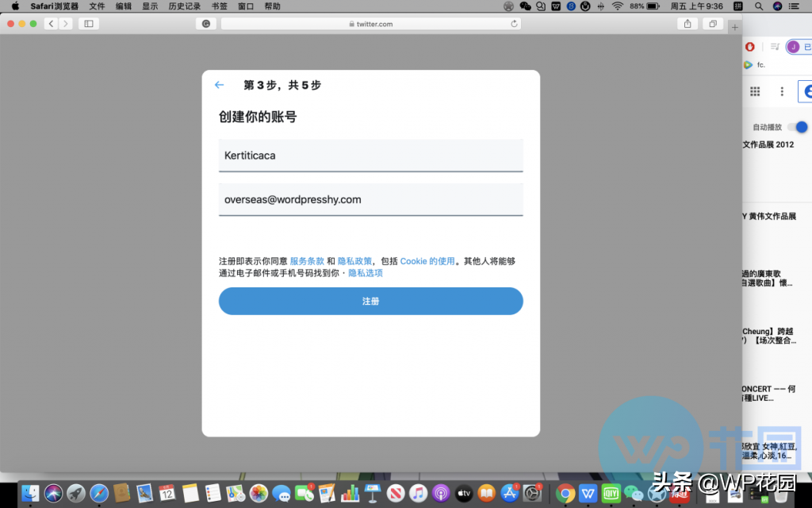
Task: Click the Safari share button
Action: [688, 24]
